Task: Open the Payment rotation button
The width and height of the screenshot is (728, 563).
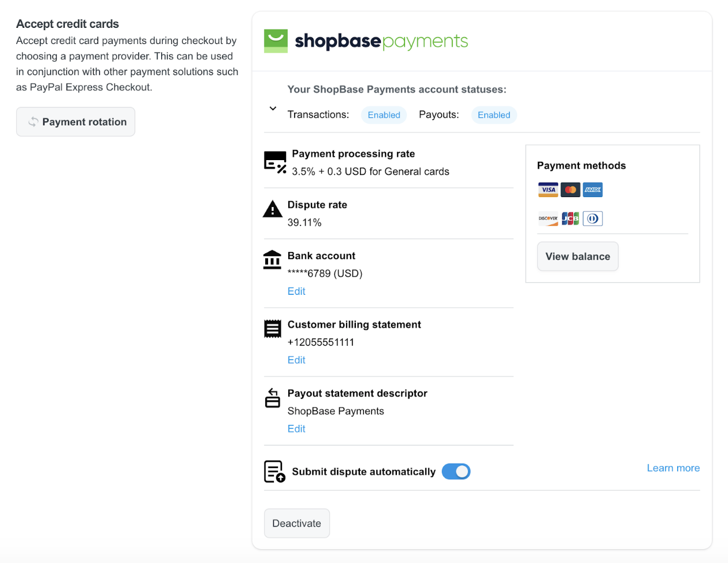Action: tap(76, 122)
